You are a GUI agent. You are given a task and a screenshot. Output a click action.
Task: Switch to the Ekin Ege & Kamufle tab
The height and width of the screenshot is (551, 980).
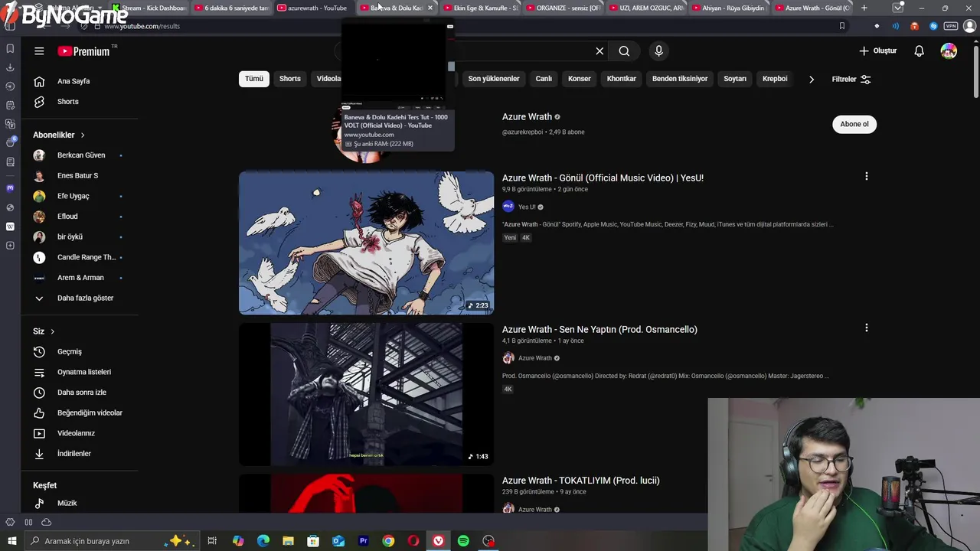(x=479, y=8)
